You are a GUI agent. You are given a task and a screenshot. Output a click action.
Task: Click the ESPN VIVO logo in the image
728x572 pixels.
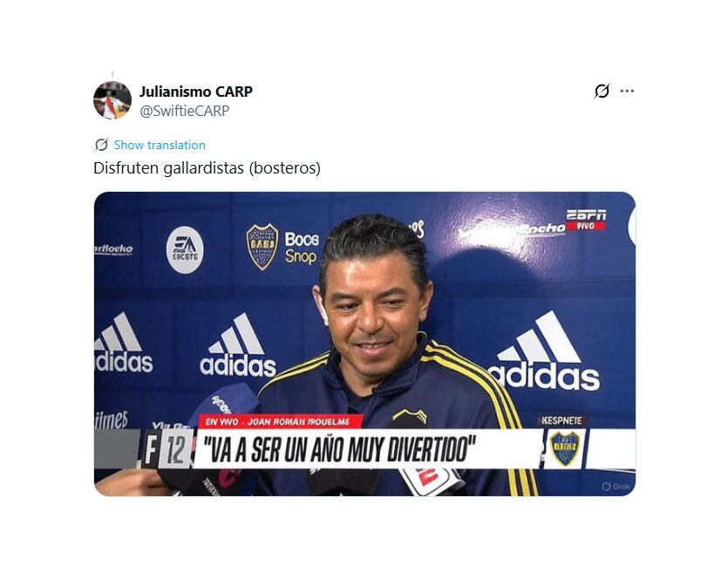point(586,220)
